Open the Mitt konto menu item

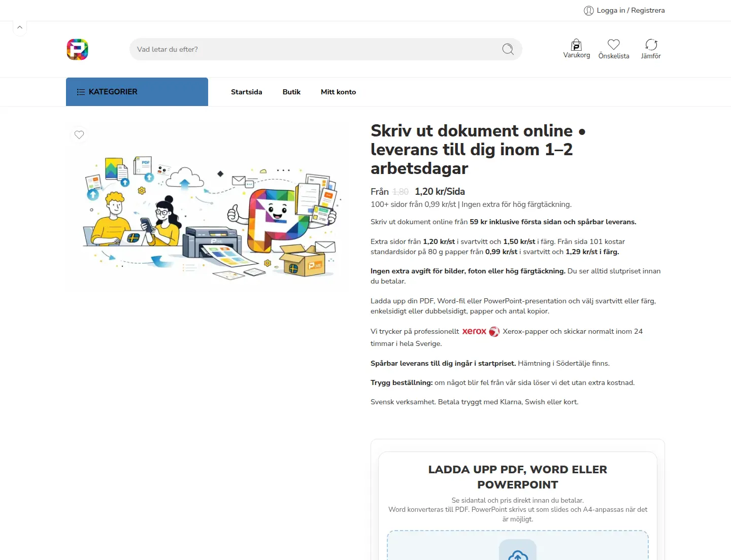(x=338, y=92)
